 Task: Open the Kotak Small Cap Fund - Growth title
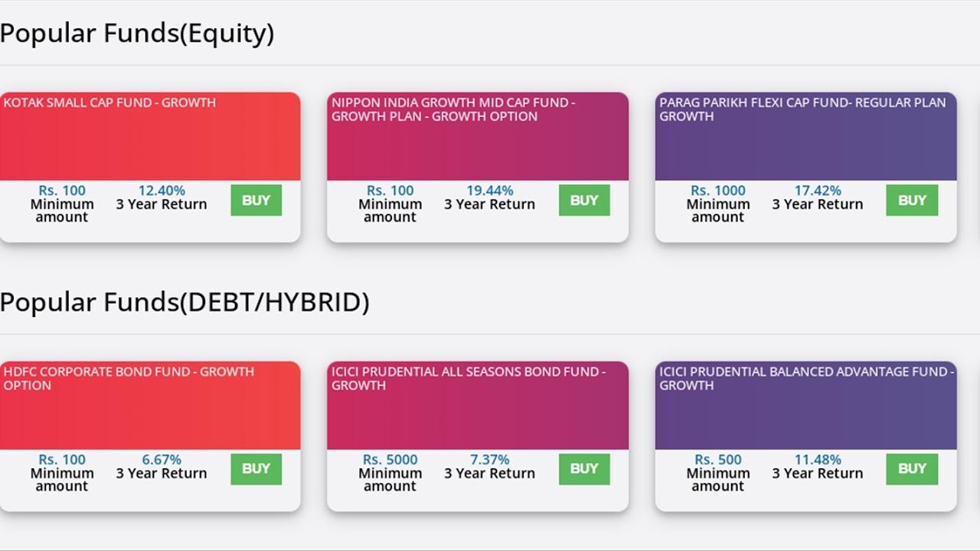pyautogui.click(x=109, y=103)
